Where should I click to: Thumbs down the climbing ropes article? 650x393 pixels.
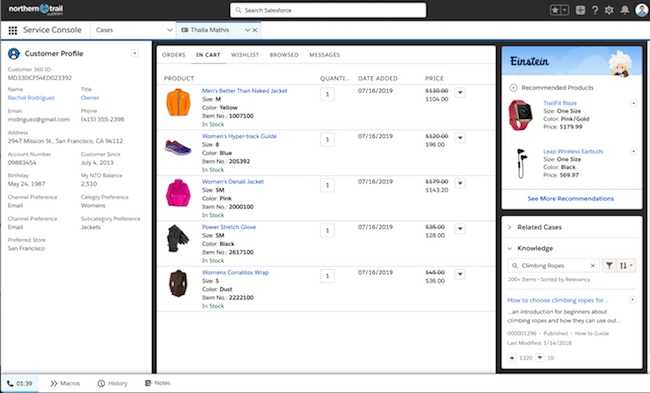(x=540, y=357)
